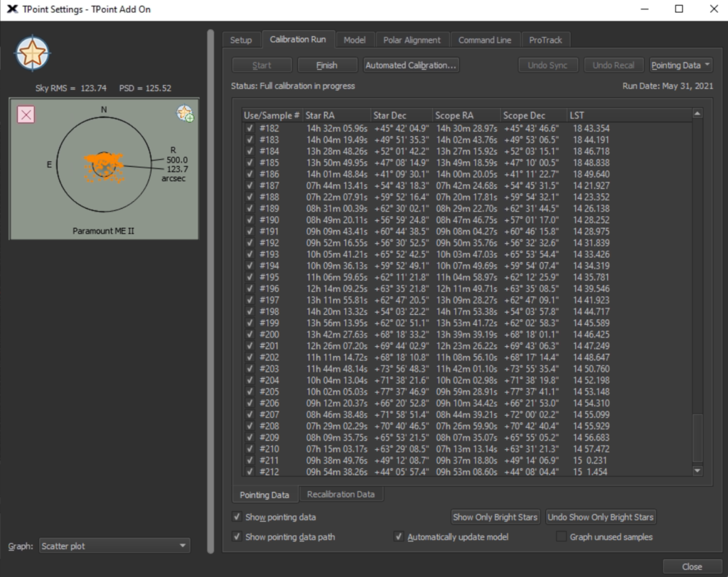Click the panel splitter handle beside table
The image size is (728, 577).
pyautogui.click(x=210, y=291)
